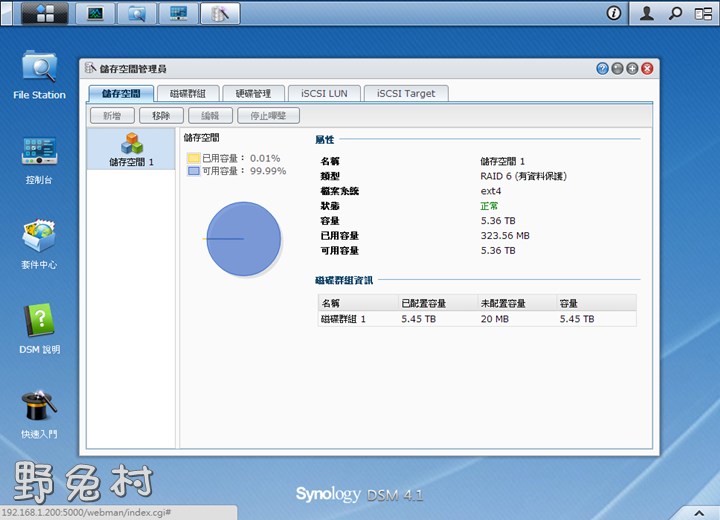Minimize the Storage Manager window
Screen dimensions: 720x520
click(x=617, y=69)
